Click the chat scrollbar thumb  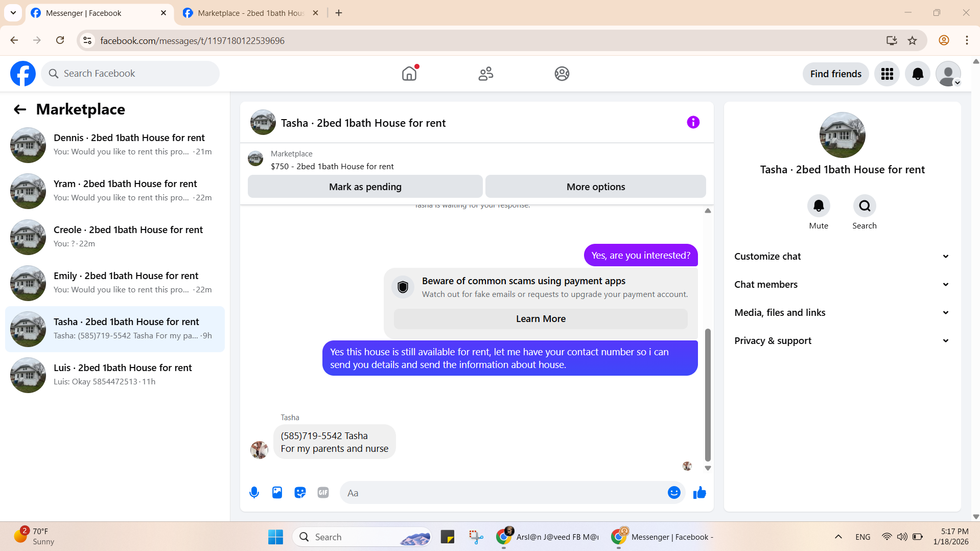tap(708, 395)
